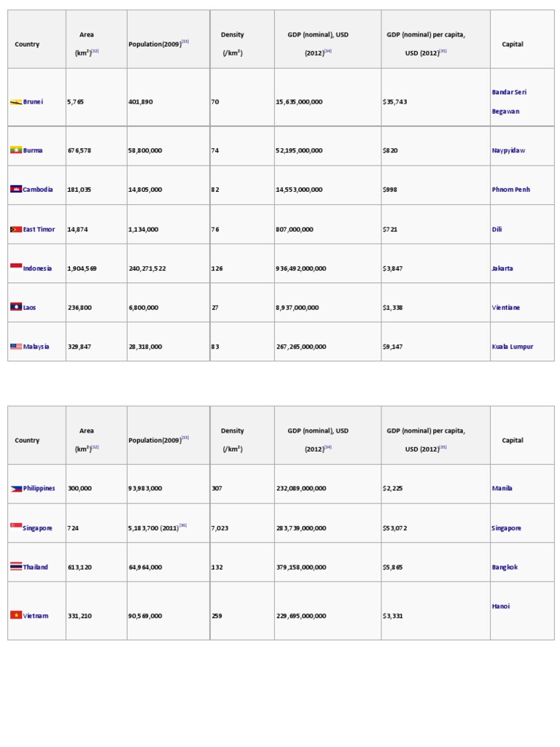The image size is (560, 747).
Task: Click the Cambodia flag icon
Action: pyautogui.click(x=16, y=190)
